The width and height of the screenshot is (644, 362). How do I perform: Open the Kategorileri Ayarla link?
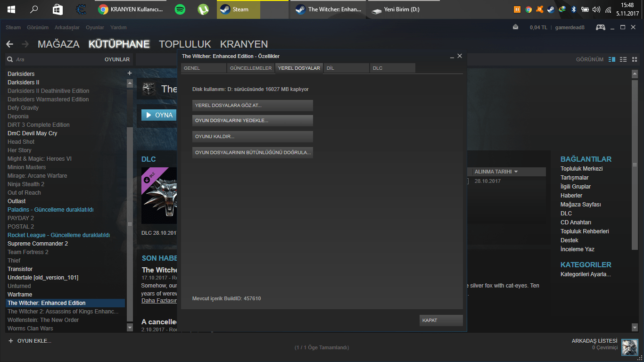[586, 274]
